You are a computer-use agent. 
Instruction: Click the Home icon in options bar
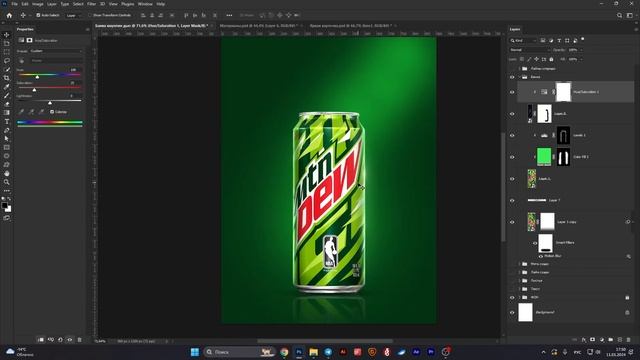point(9,16)
